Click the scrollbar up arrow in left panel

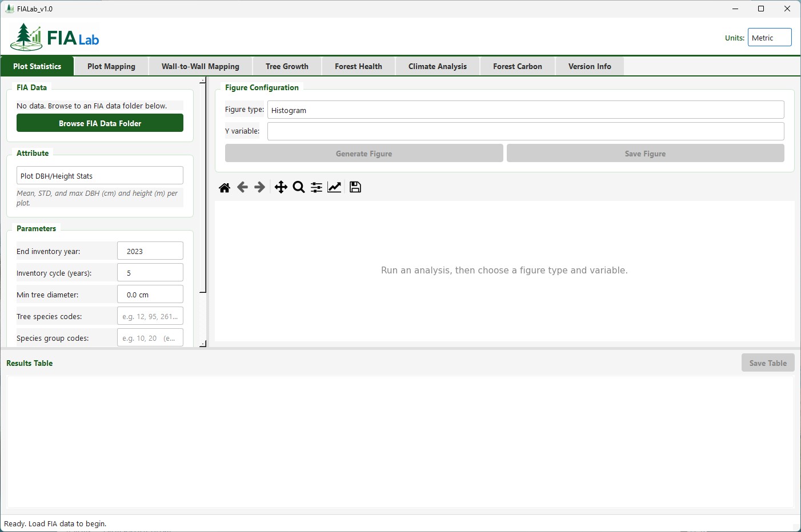click(203, 80)
